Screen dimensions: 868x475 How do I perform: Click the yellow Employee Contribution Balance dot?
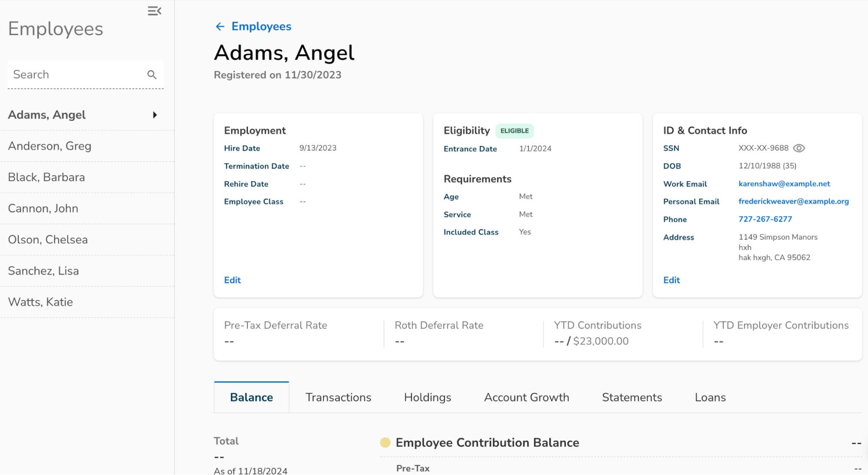(385, 442)
